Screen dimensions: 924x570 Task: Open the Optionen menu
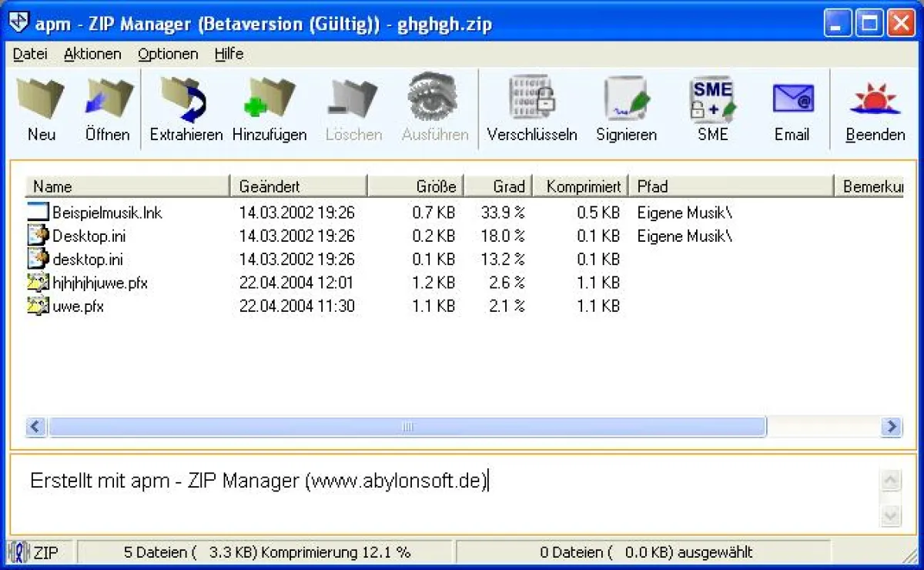[x=167, y=54]
